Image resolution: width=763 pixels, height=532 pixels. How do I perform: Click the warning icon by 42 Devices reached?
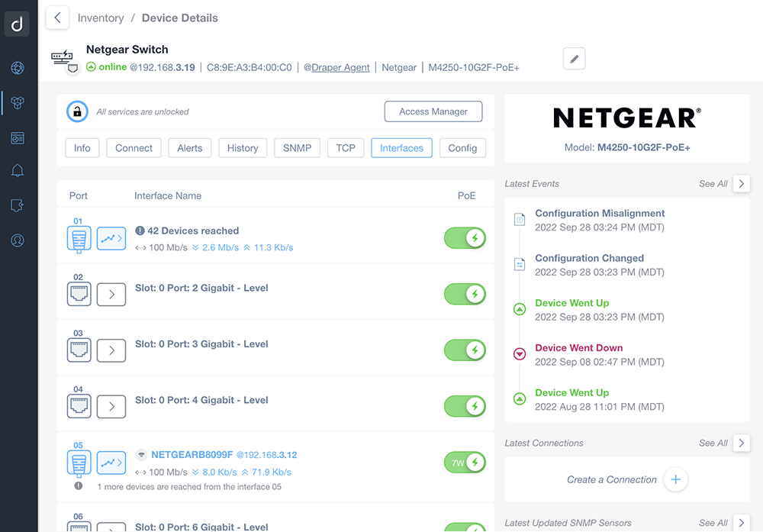coord(140,231)
